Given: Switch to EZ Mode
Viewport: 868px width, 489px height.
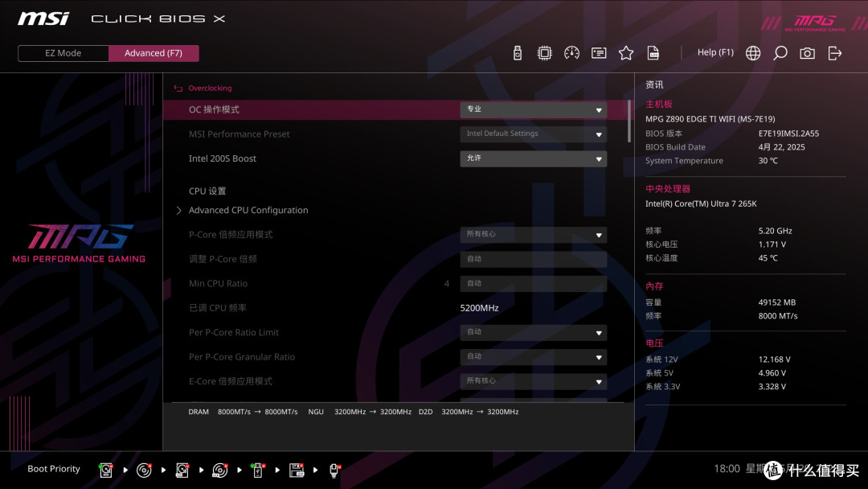Looking at the screenshot, I should pyautogui.click(x=63, y=53).
